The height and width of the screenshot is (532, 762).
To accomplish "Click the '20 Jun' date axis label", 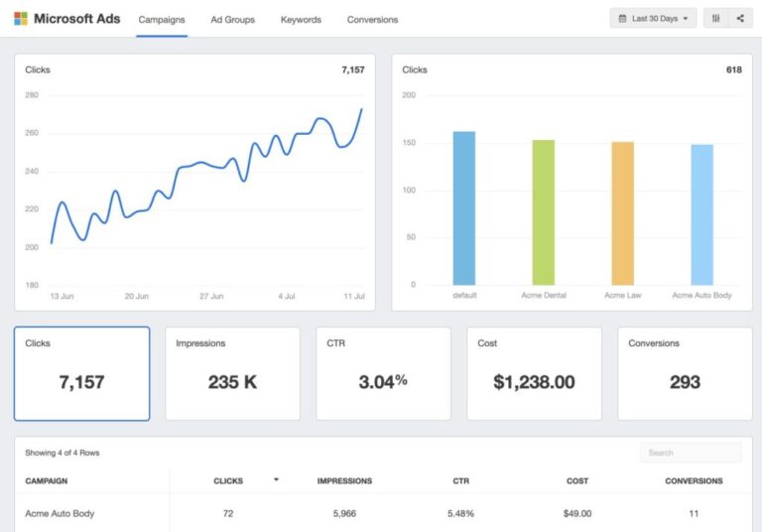I will (137, 296).
